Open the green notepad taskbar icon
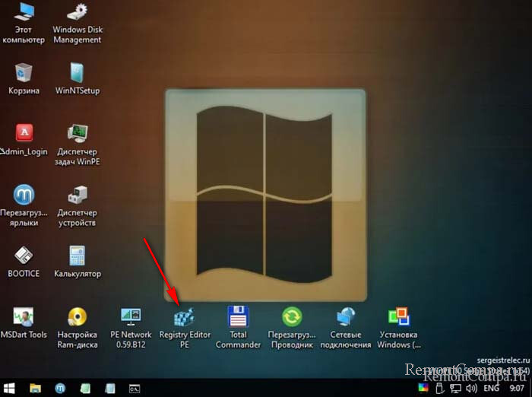Image resolution: width=532 pixels, height=397 pixels. pyautogui.click(x=85, y=388)
